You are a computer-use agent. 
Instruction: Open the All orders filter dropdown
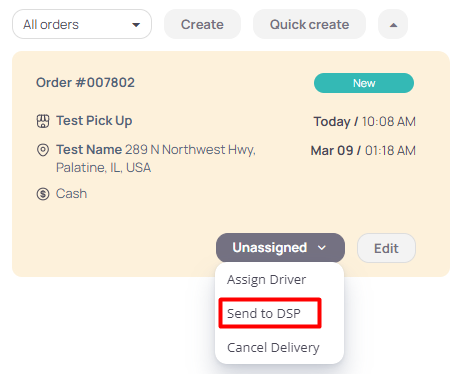click(82, 24)
